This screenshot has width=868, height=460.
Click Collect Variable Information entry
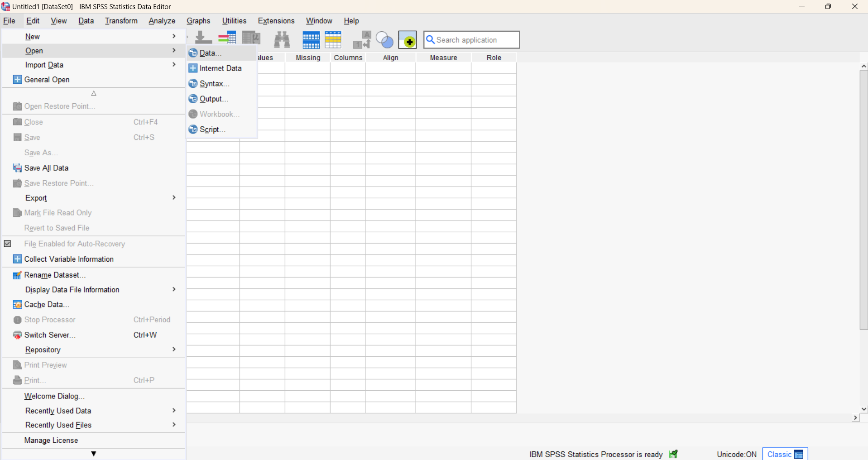[x=94, y=259]
